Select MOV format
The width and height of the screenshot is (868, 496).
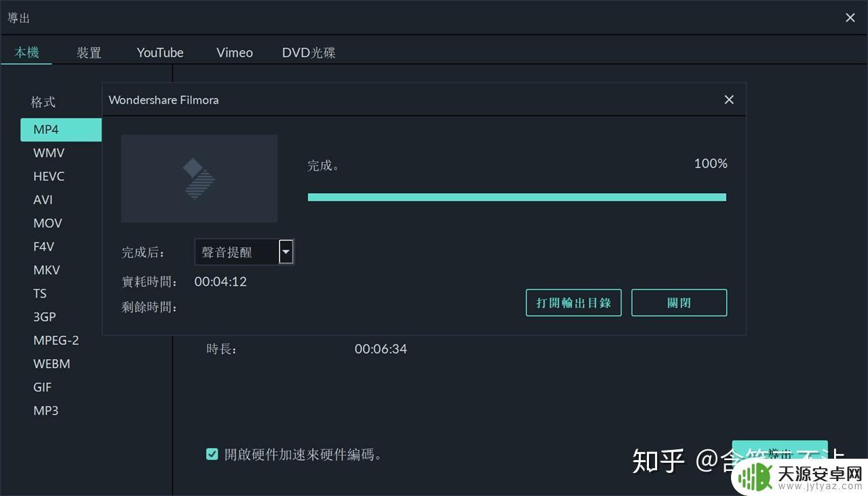(47, 223)
